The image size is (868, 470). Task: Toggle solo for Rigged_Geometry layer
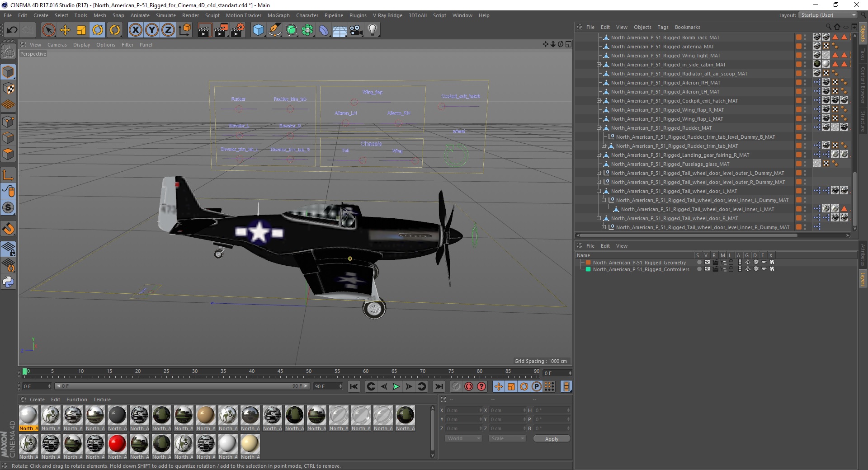pyautogui.click(x=699, y=262)
